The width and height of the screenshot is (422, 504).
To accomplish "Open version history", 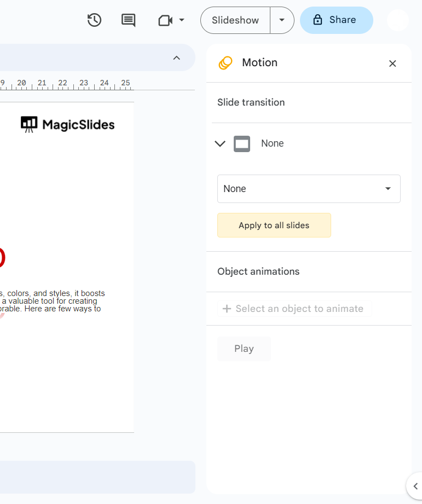I will [94, 20].
